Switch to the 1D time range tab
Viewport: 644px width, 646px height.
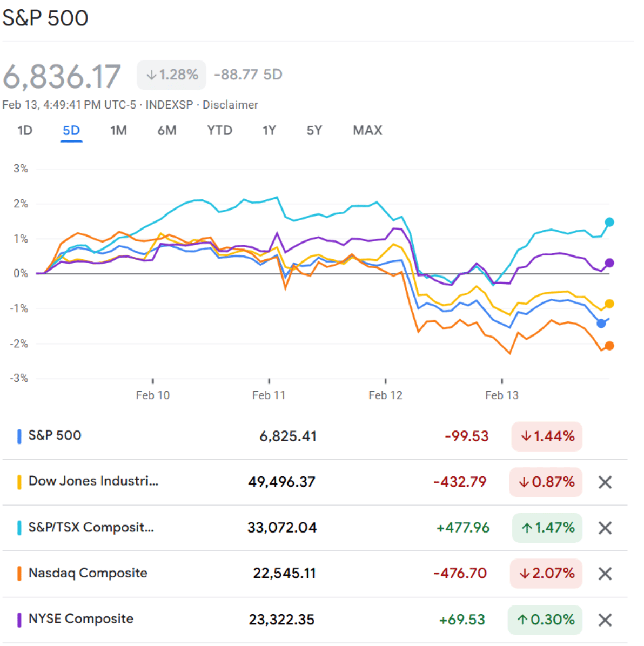25,131
